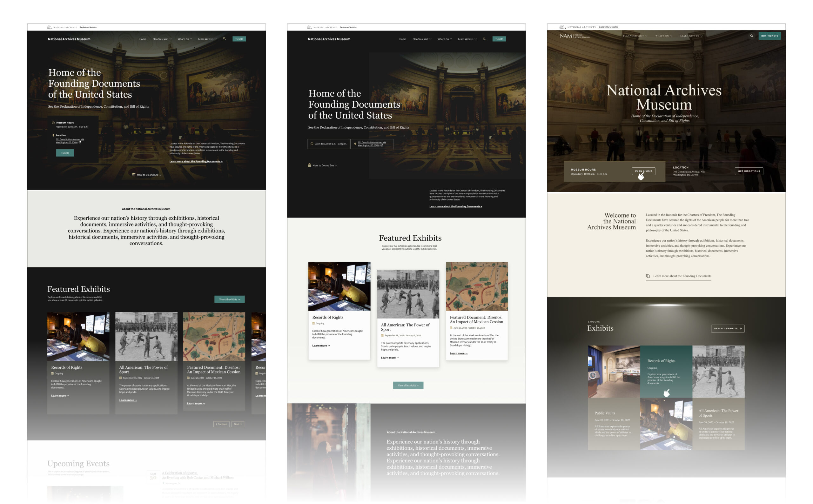Click Learn more under All American in left mockup
The width and height of the screenshot is (813, 504).
(x=128, y=400)
